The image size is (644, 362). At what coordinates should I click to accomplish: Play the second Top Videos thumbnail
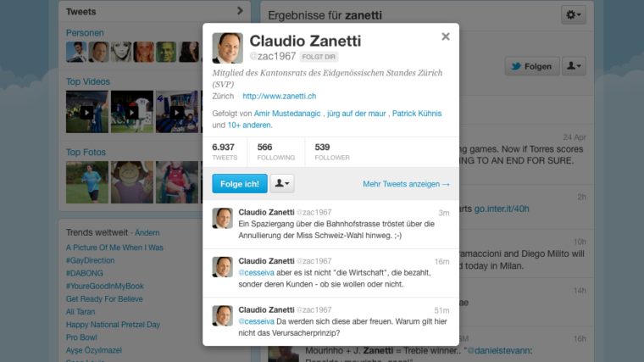click(x=132, y=112)
